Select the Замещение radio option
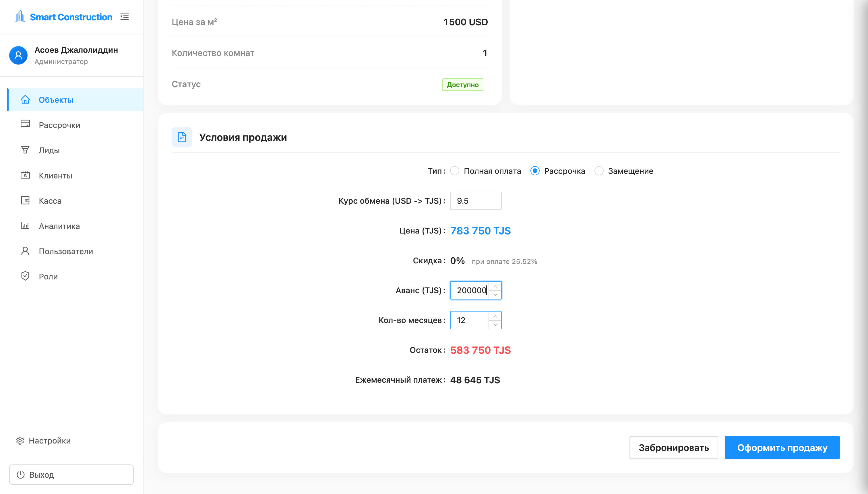The width and height of the screenshot is (868, 494). pos(599,171)
